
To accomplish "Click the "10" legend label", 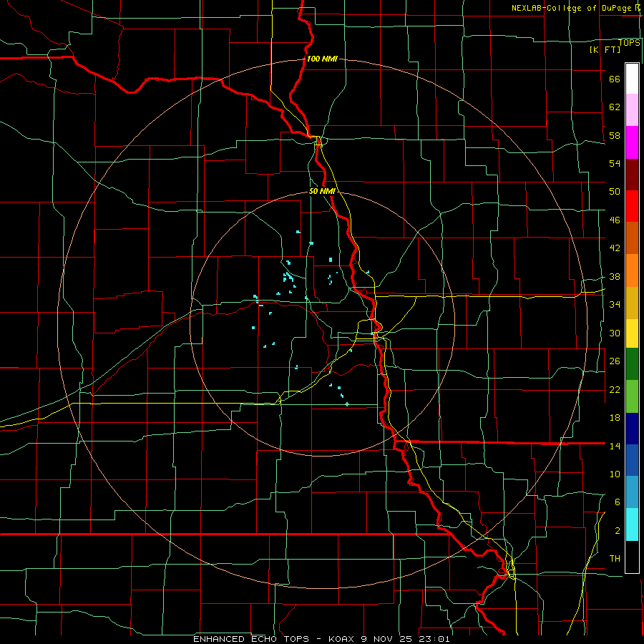I will [x=615, y=474].
